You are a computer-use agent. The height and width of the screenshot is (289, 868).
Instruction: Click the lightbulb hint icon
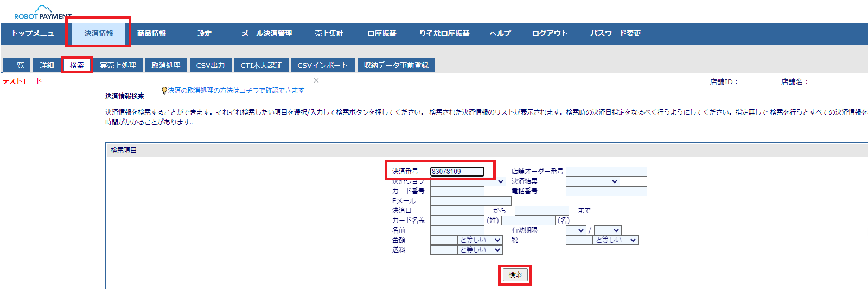(x=164, y=91)
